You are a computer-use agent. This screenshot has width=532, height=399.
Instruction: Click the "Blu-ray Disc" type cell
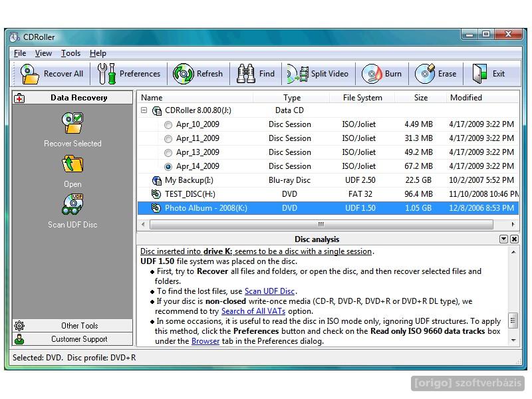coord(289,180)
